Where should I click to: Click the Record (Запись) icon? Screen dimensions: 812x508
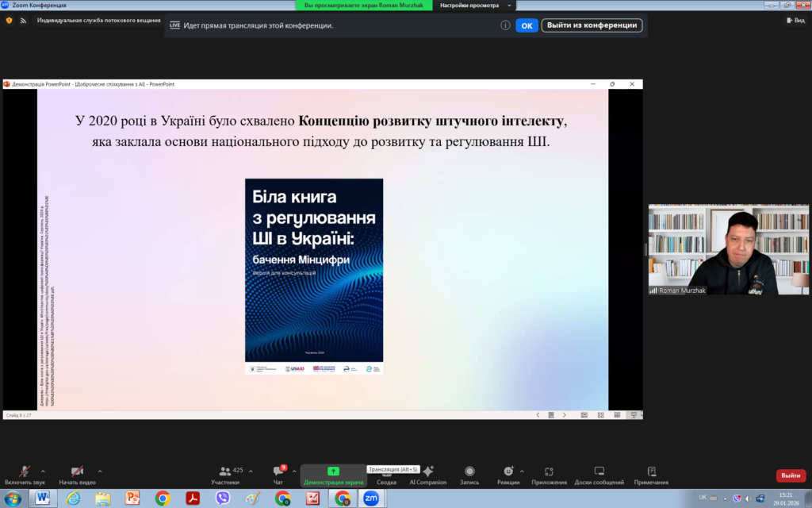[x=469, y=473]
